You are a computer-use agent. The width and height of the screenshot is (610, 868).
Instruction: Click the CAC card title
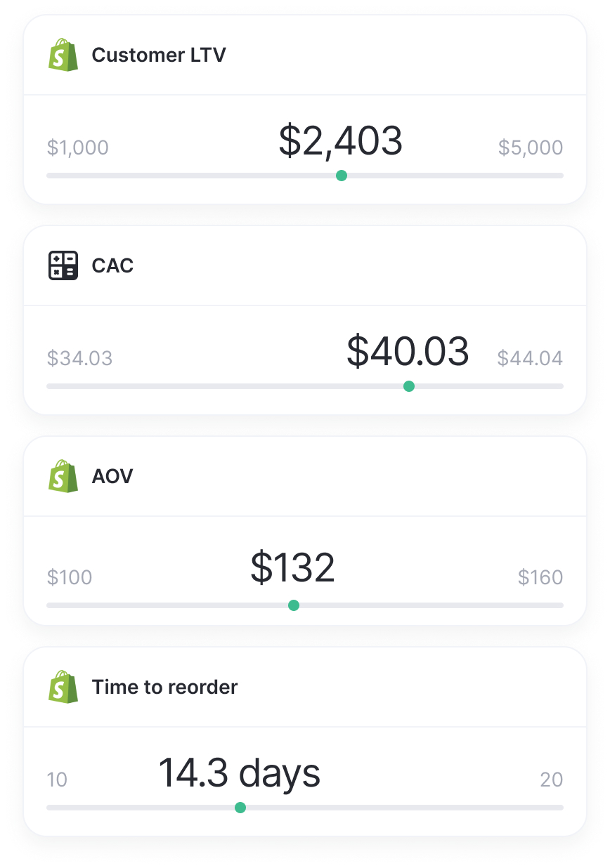(x=112, y=265)
